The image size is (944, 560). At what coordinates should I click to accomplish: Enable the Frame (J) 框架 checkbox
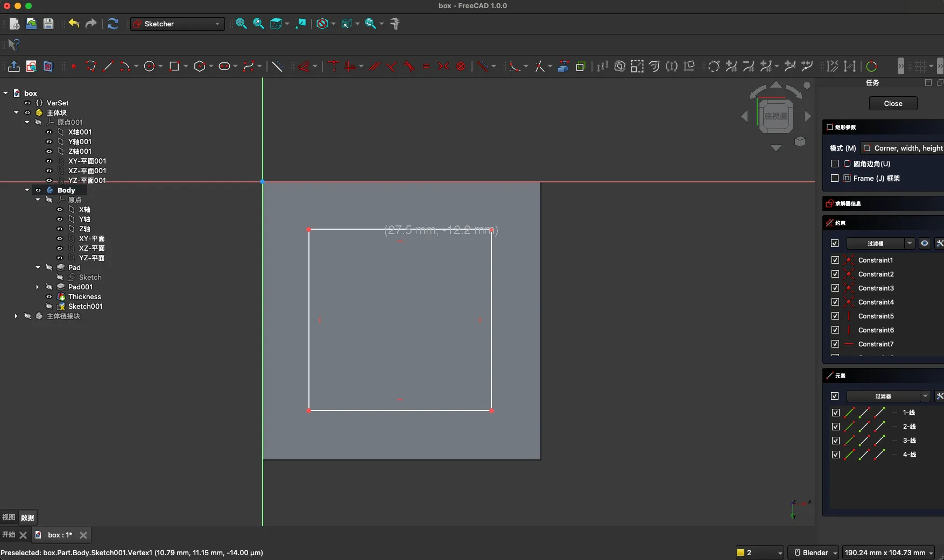coord(835,178)
